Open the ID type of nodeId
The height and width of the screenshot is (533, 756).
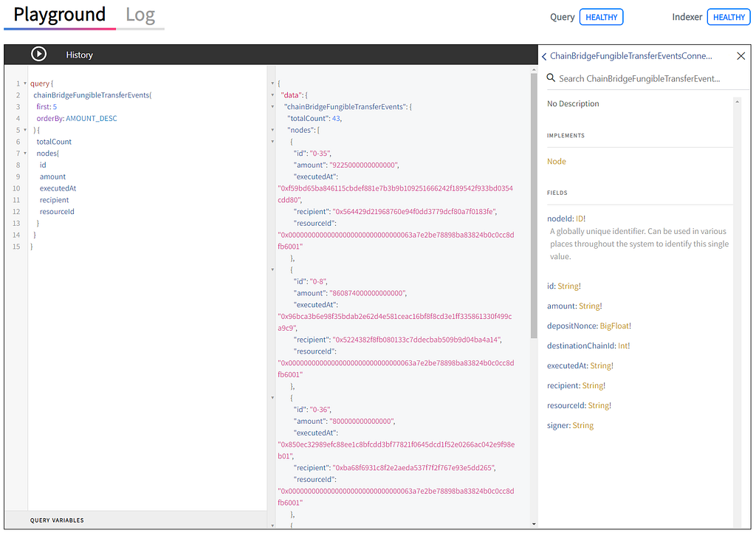pyautogui.click(x=579, y=219)
